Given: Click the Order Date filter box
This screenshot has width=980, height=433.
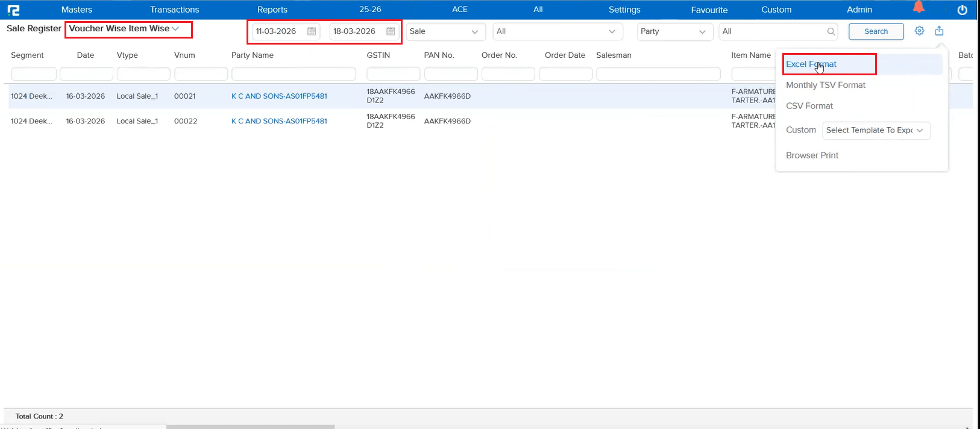Looking at the screenshot, I should 566,73.
